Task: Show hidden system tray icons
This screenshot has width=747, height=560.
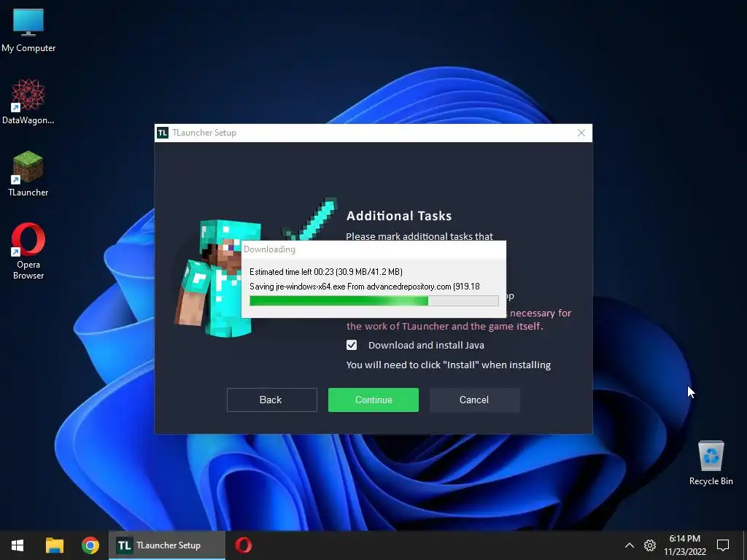Action: pos(630,545)
